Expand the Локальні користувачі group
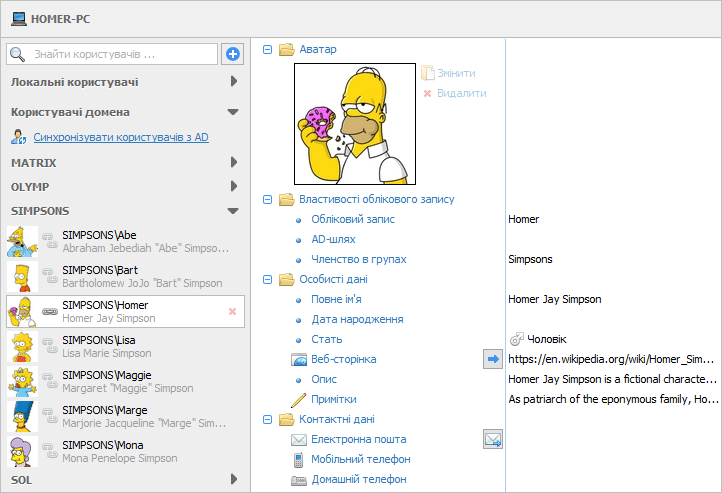This screenshot has width=722, height=493. coord(233,81)
